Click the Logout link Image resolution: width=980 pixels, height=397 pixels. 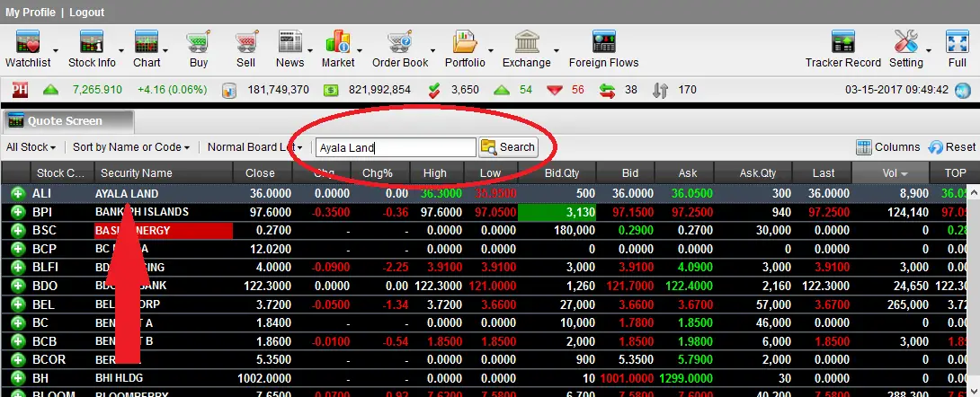click(x=87, y=13)
